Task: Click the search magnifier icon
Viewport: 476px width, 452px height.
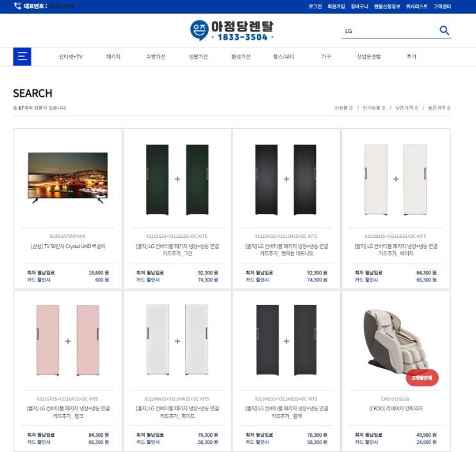Action: tap(444, 30)
